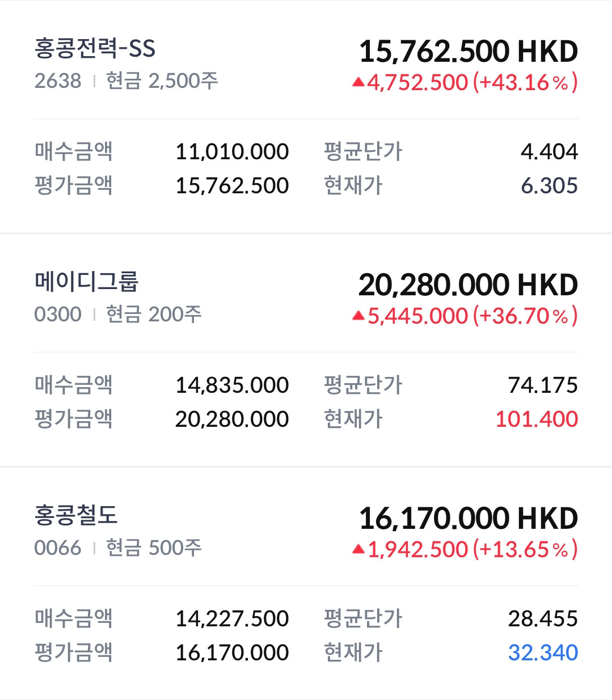The height and width of the screenshot is (700, 612).
Task: Tap stock code 0300 cash 200 shares
Action: point(118,314)
